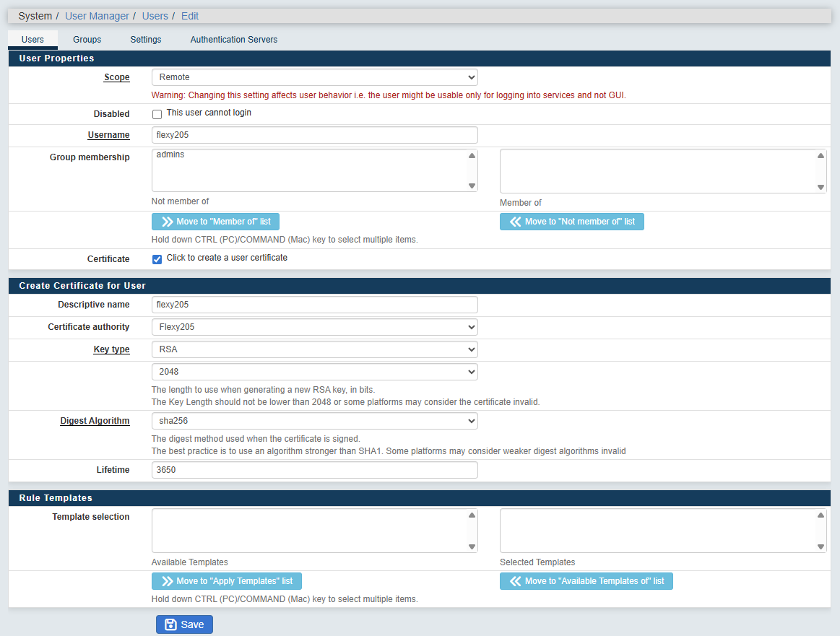Select admins in the Not member of list
The height and width of the screenshot is (636, 840).
(170, 154)
